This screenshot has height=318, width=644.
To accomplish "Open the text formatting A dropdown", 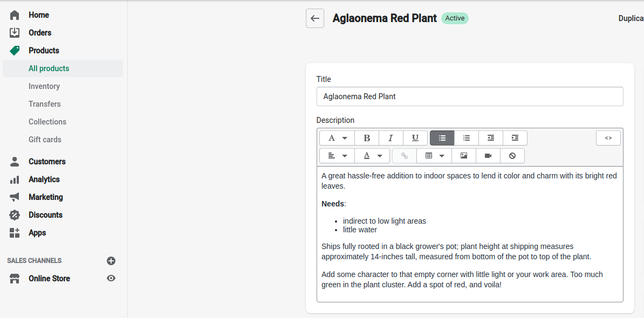I will pyautogui.click(x=337, y=138).
